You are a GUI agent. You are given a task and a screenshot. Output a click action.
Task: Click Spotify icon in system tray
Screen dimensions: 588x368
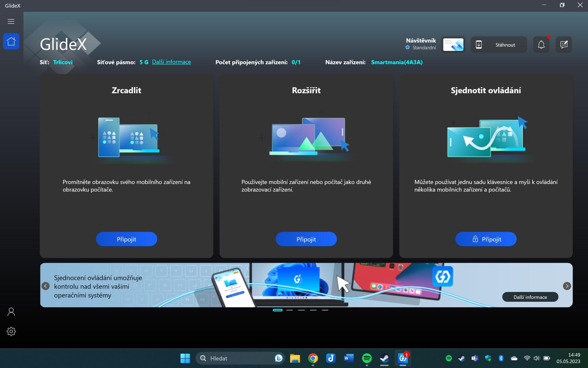click(449, 358)
